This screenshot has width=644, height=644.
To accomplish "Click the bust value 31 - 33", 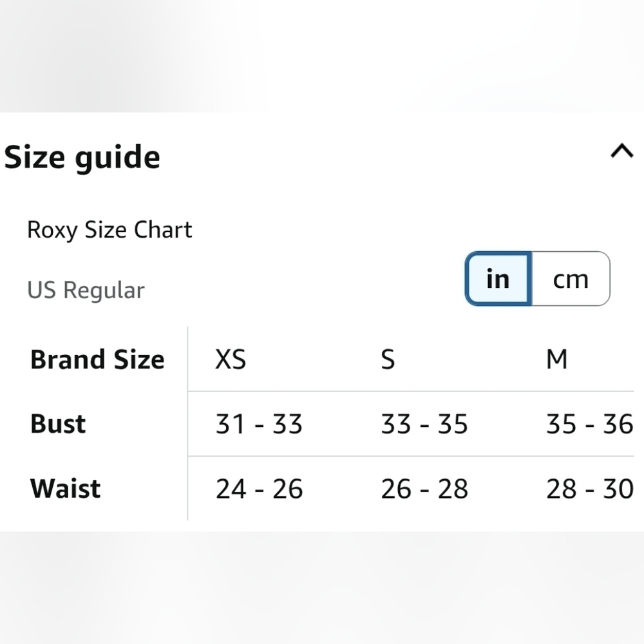I will pos(259,424).
